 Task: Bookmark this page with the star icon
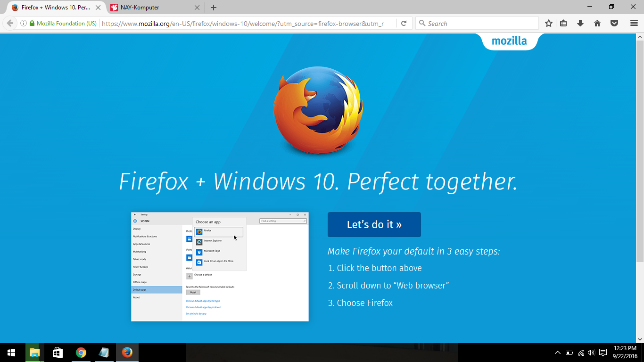(548, 23)
